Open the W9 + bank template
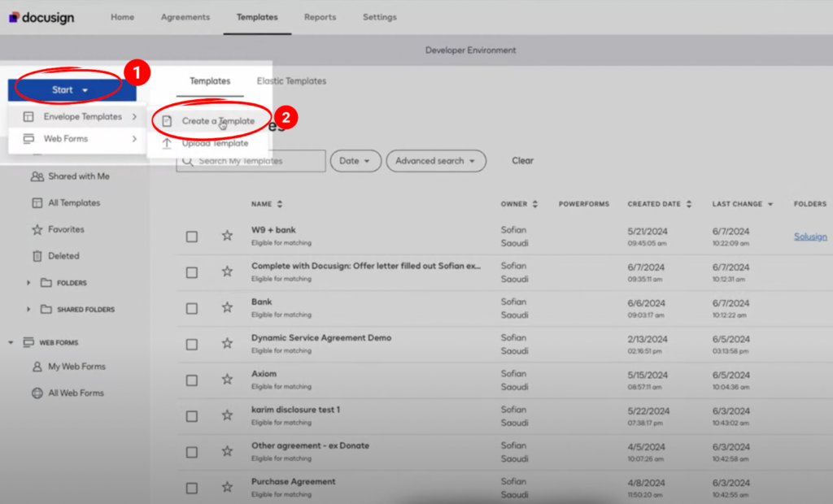The width and height of the screenshot is (833, 504). [273, 230]
